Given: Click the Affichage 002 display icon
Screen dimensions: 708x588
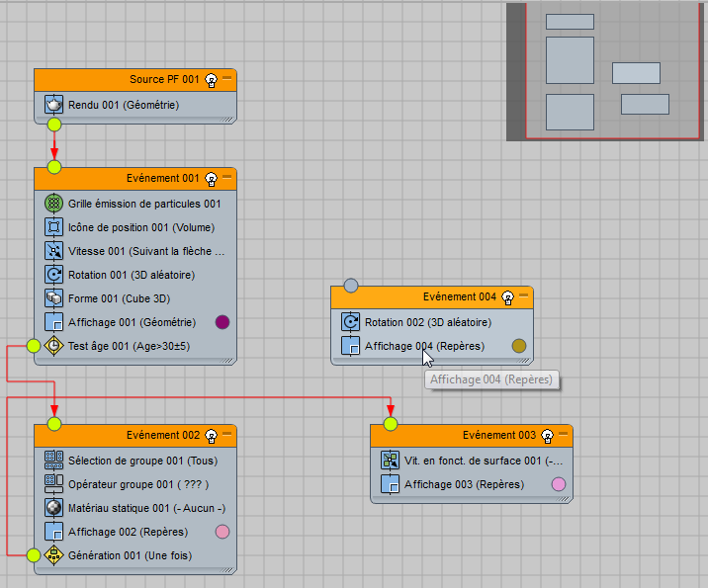Looking at the screenshot, I should click(53, 532).
